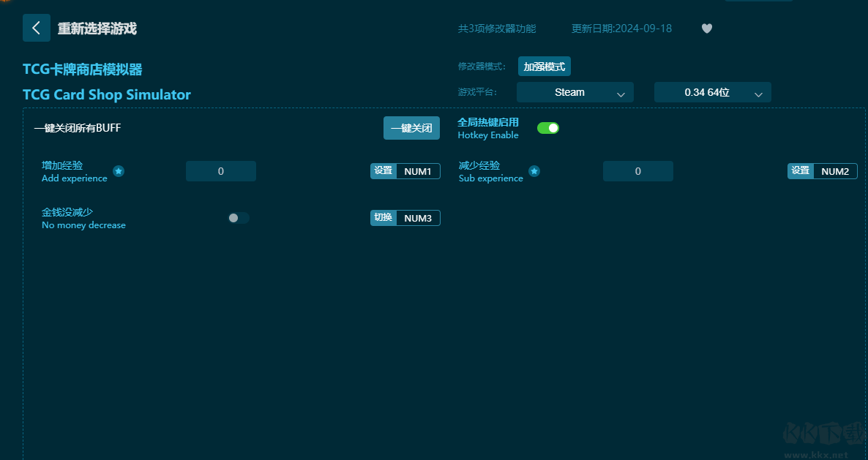The height and width of the screenshot is (460, 868).
Task: Expand the 0.34 64位 version dropdown
Action: pyautogui.click(x=712, y=92)
